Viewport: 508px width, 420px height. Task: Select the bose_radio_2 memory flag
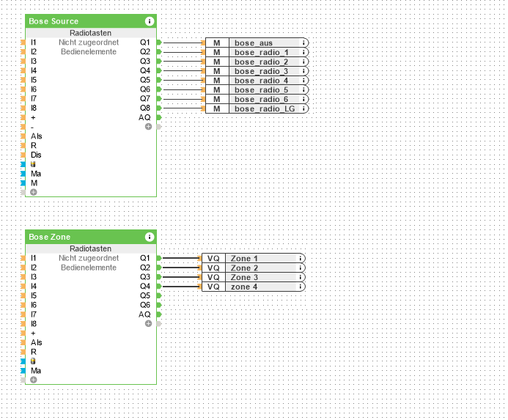[257, 62]
